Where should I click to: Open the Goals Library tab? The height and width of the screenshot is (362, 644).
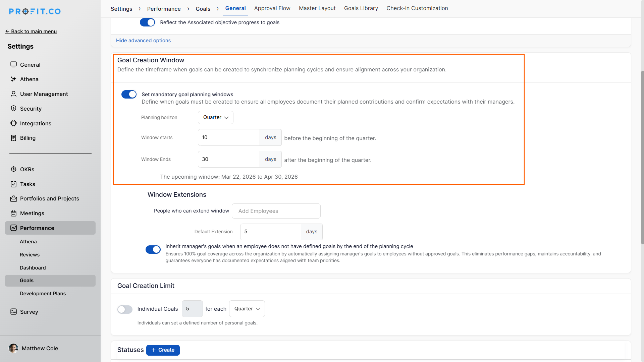coord(361,8)
